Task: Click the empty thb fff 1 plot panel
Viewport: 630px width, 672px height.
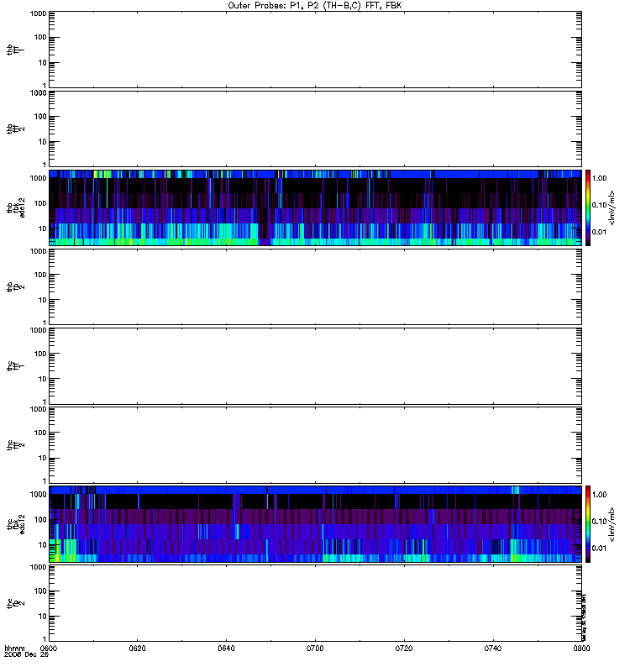Action: 315,50
